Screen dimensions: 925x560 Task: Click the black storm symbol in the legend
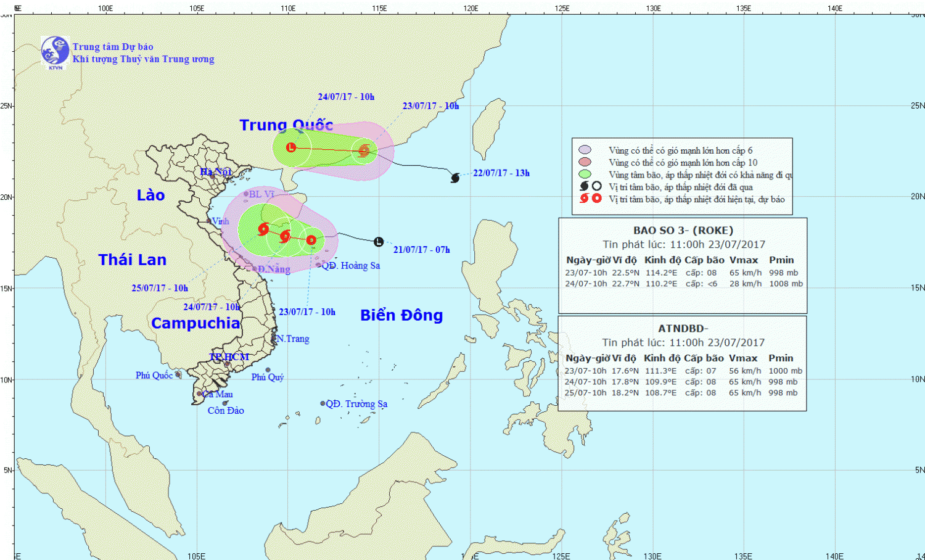click(x=584, y=186)
